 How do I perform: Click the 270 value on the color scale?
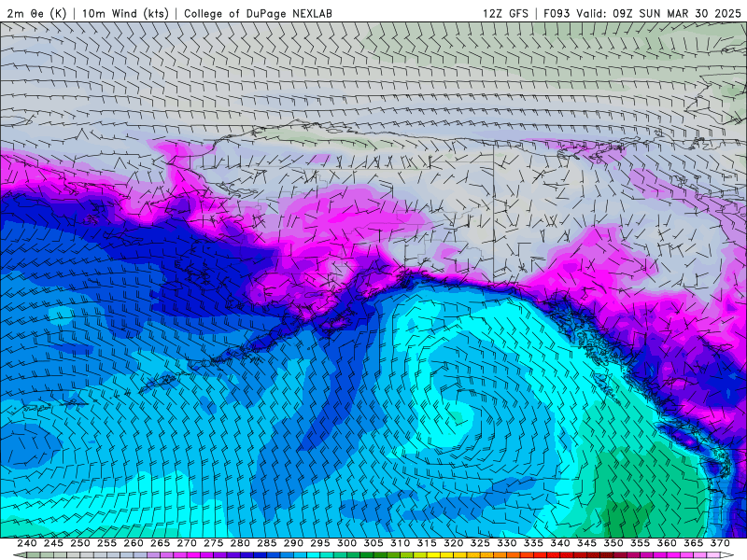pos(187,543)
